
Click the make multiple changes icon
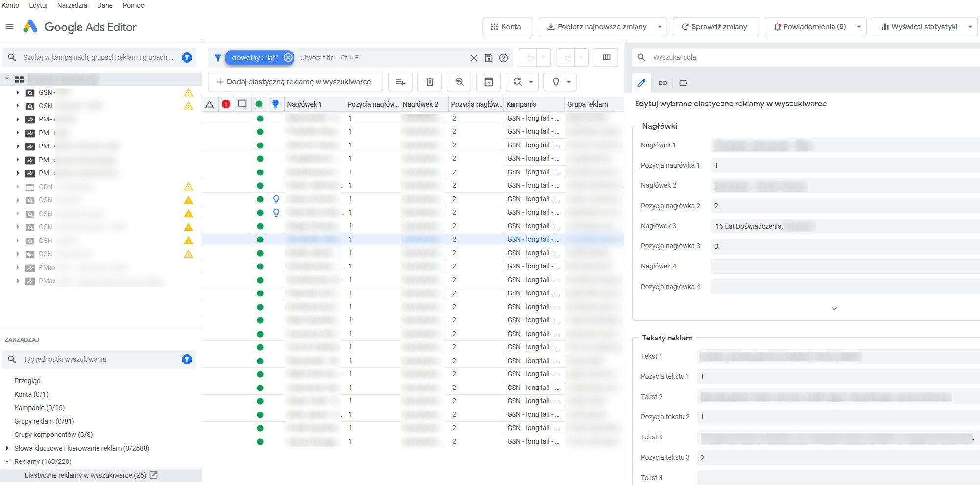400,82
